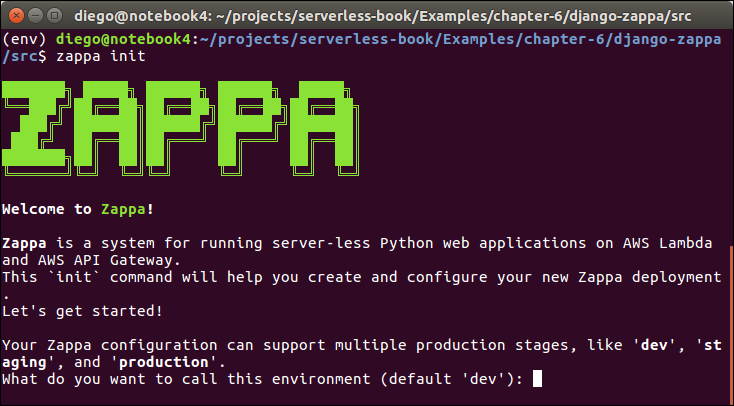Maximize the terminal window

pyautogui.click(x=54, y=14)
